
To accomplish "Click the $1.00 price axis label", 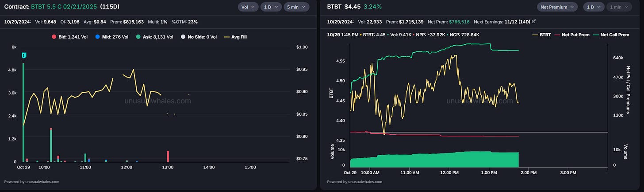I will point(302,47).
